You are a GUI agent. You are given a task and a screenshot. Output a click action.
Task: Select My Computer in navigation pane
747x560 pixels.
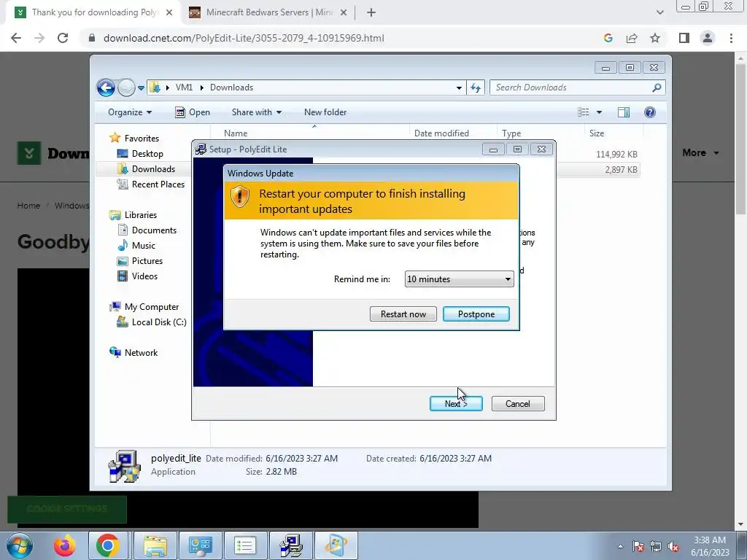click(x=152, y=307)
